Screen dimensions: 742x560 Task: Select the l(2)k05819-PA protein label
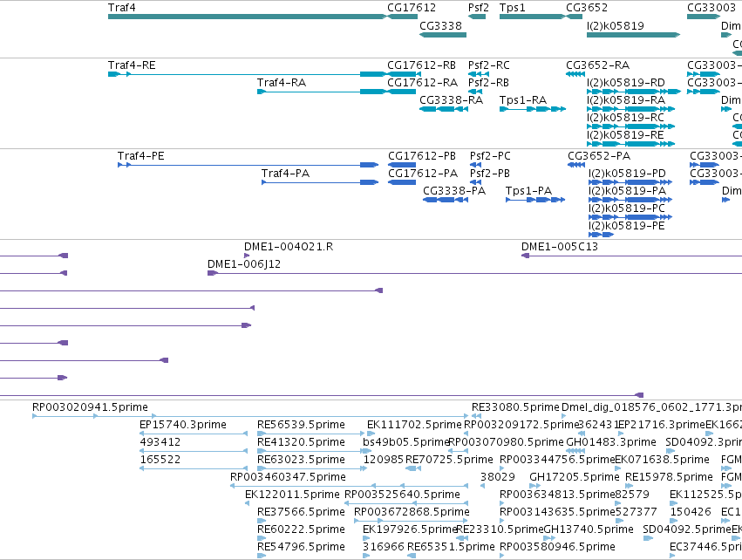627,191
